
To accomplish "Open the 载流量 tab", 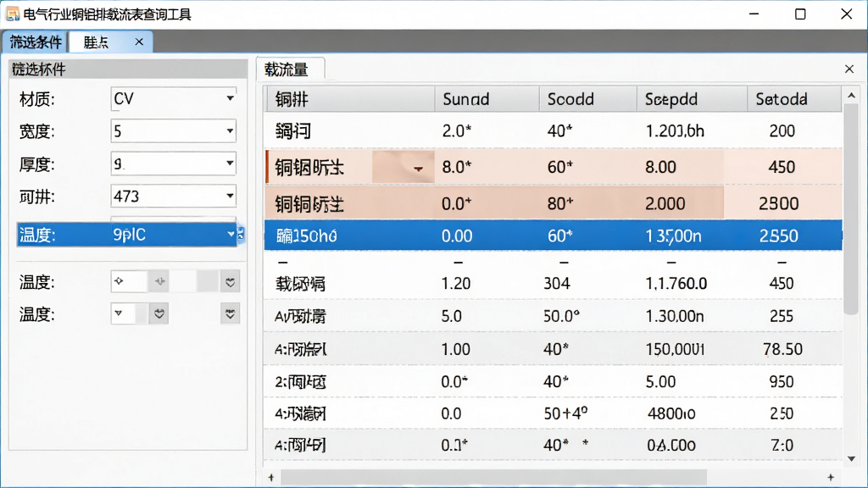I will click(291, 69).
